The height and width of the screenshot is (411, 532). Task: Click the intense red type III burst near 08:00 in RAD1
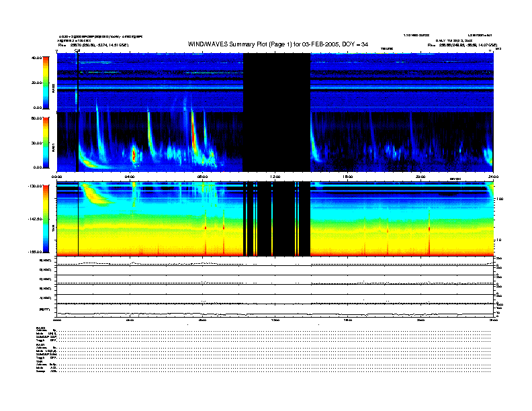[x=193, y=134]
